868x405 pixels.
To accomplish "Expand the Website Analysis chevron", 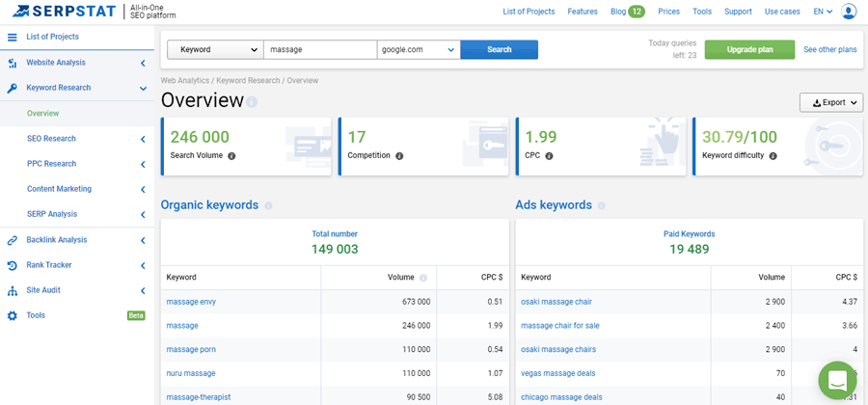I will (143, 63).
